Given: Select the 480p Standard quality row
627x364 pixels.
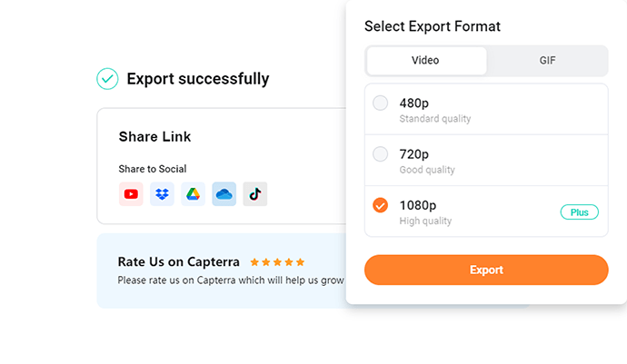Looking at the screenshot, I should tap(486, 109).
